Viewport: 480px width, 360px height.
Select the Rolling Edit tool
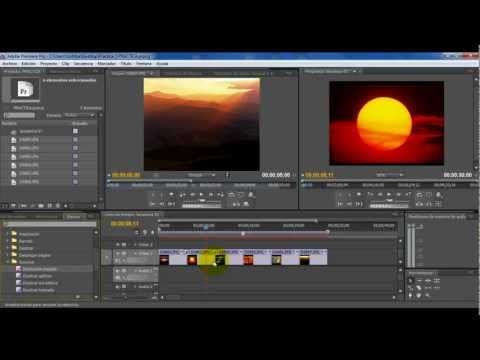point(437,281)
